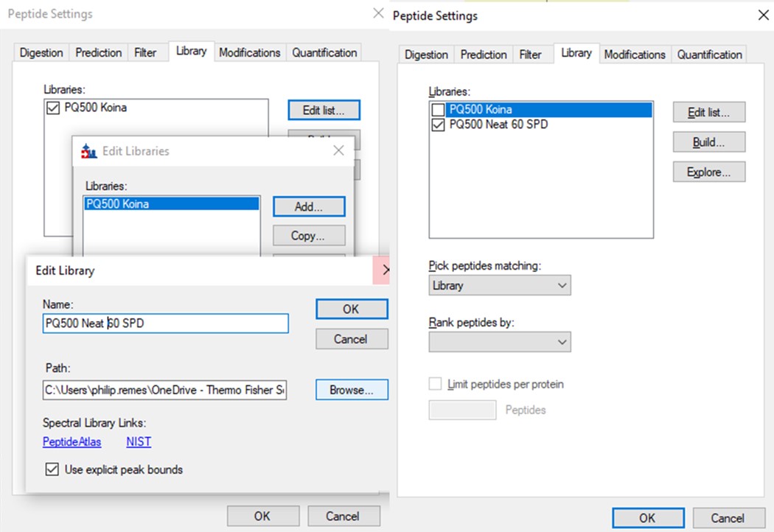
Task: Close the Edit Libraries dialog
Action: [x=338, y=150]
